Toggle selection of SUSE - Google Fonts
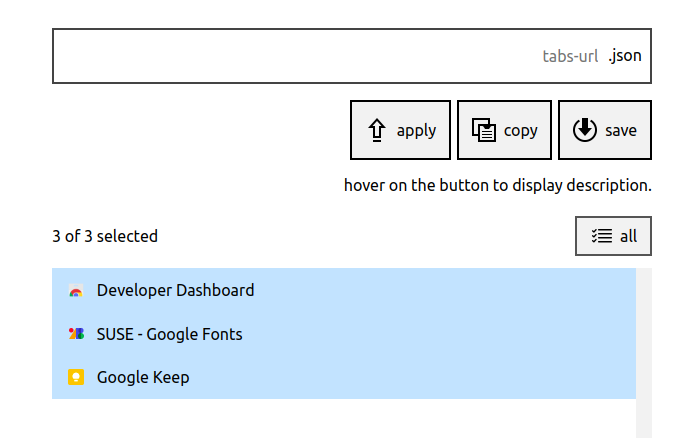 click(344, 334)
